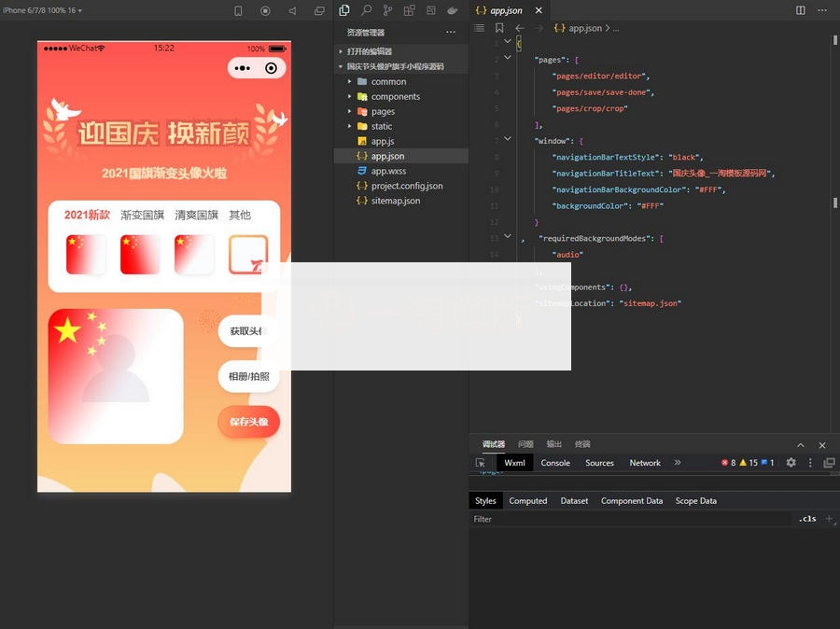Viewport: 840px width, 629px height.
Task: Click the simulator stop/record icon
Action: pos(265,11)
